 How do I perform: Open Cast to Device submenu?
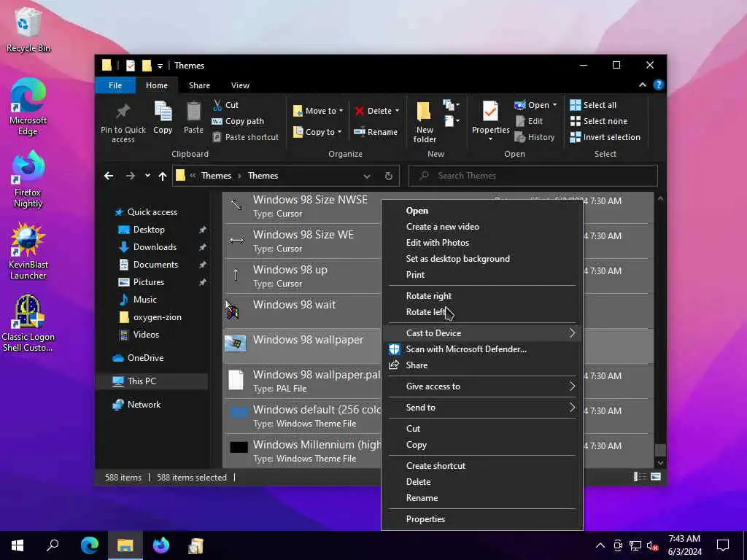481,332
